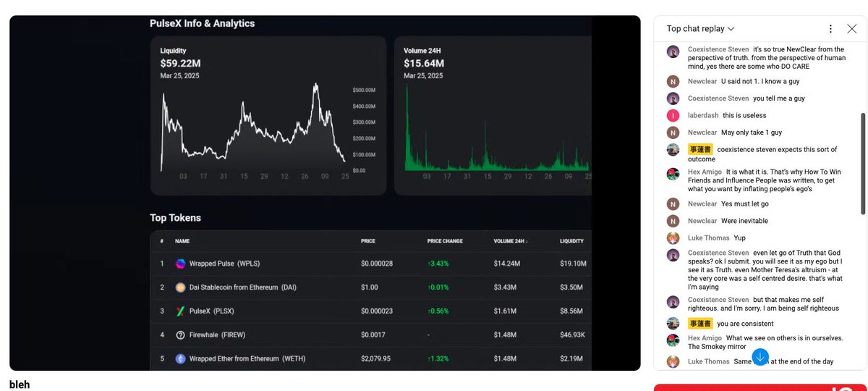Open the PulseX (PLSX) token row
Screen dimensions: 868x391
pyautogui.click(x=371, y=311)
